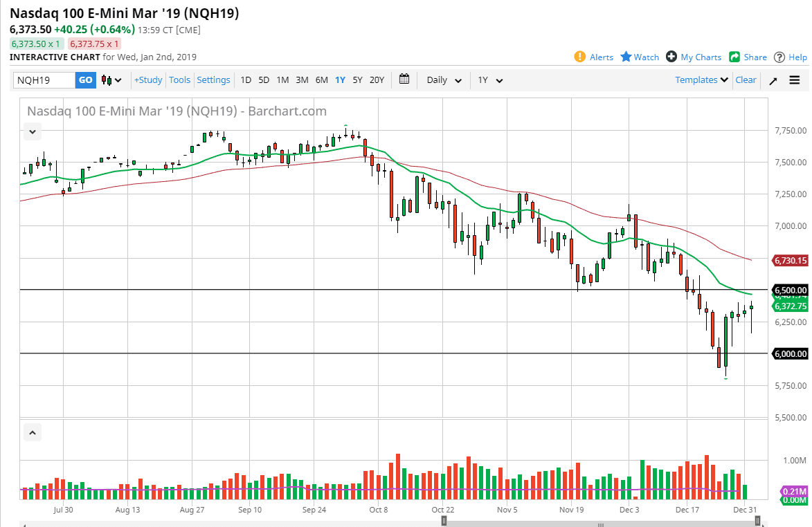
Task: Collapse the volume pane with its chevron
Action: coord(32,432)
